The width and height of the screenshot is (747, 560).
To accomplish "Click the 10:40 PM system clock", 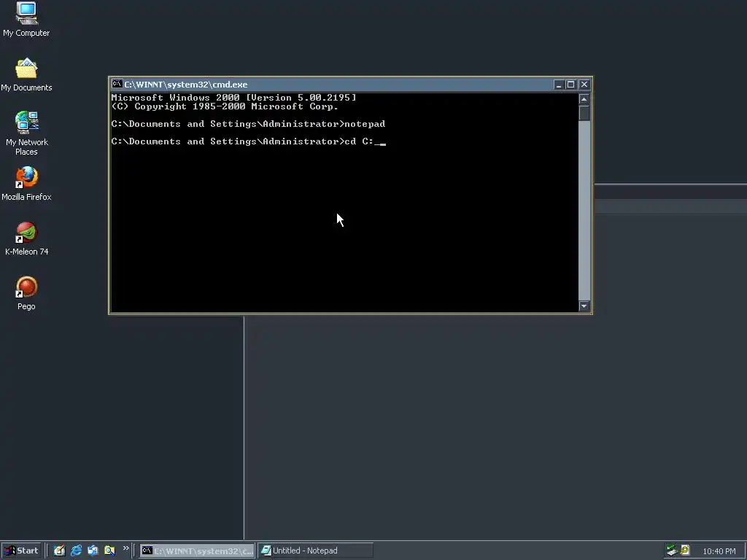I will [719, 551].
